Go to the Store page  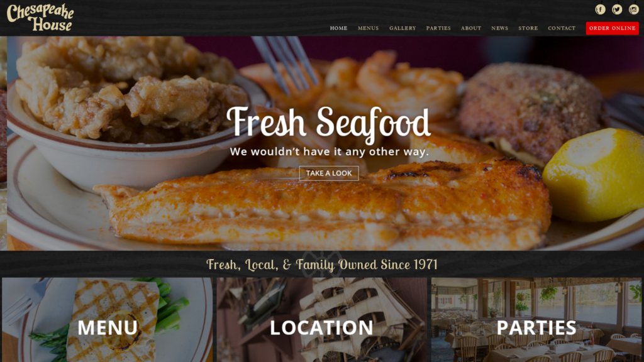click(x=528, y=28)
